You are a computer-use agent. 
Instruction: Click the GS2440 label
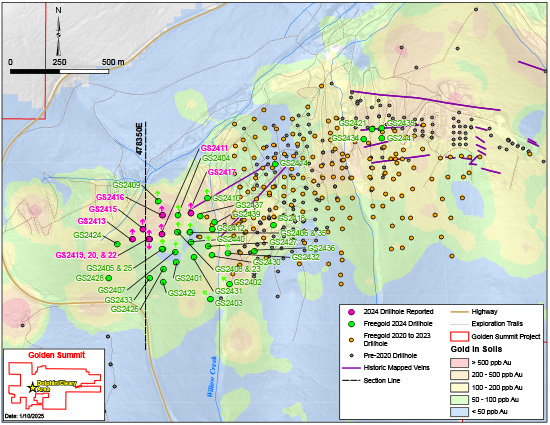coord(231,240)
